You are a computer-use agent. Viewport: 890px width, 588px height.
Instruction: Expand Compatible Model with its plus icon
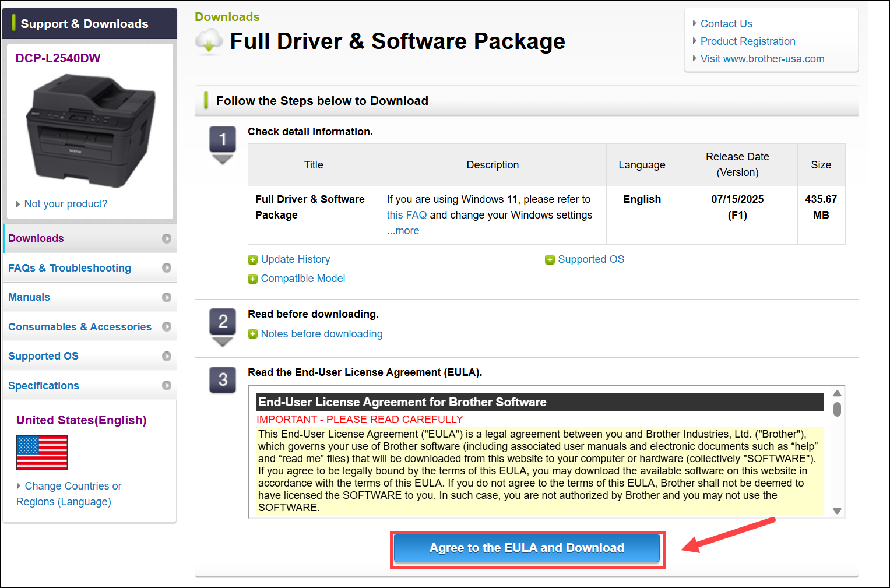[x=252, y=279]
